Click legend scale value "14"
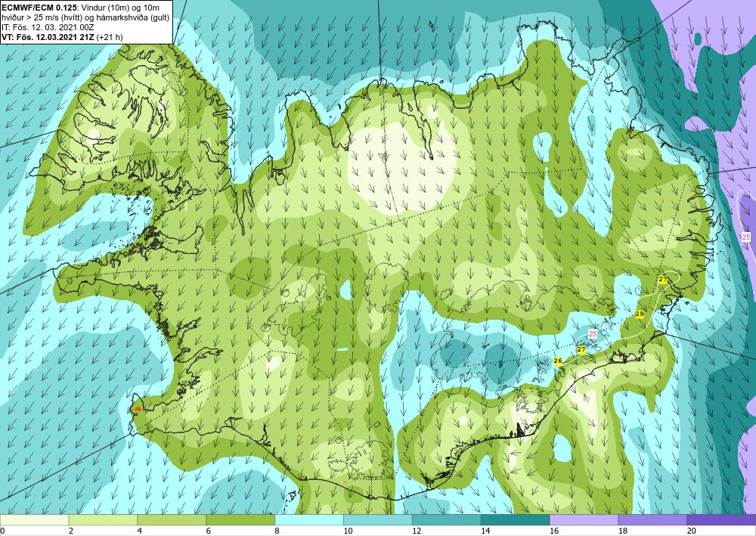This screenshot has width=756, height=536. [x=485, y=531]
